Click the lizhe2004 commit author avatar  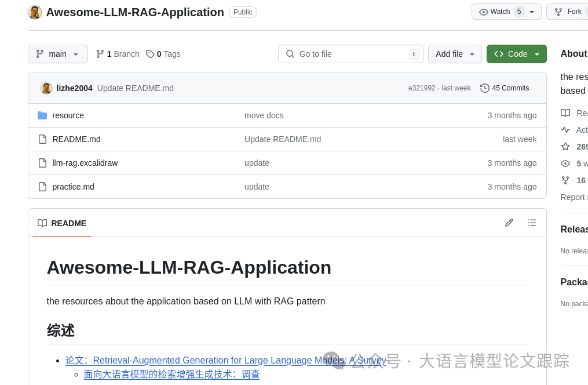[46, 88]
